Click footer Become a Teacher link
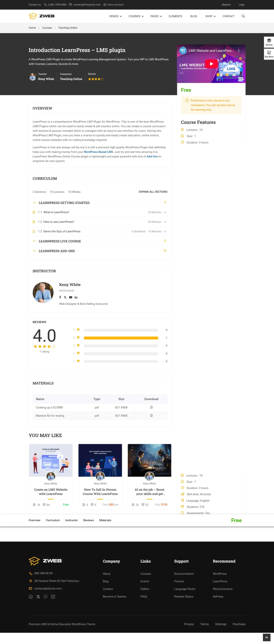274x644 pixels. pyautogui.click(x=115, y=596)
